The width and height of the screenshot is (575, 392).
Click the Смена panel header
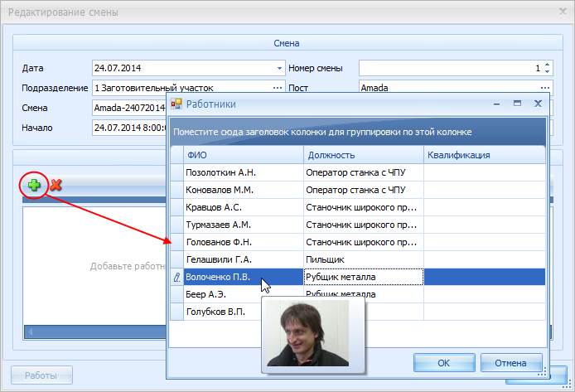point(287,43)
